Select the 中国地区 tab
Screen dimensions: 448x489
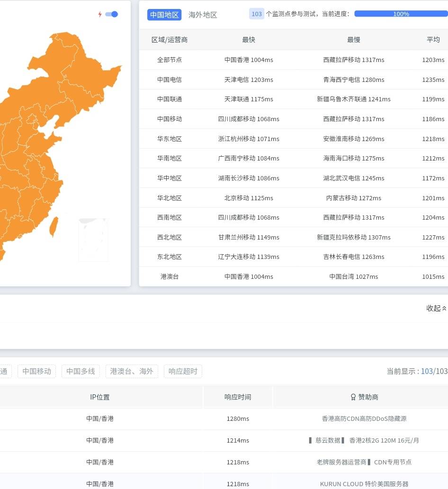164,15
